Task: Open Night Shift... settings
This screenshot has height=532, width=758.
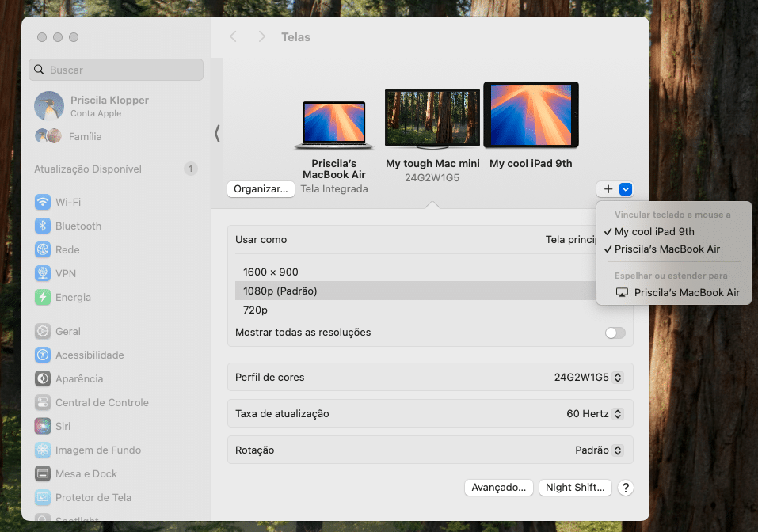Action: coord(575,488)
